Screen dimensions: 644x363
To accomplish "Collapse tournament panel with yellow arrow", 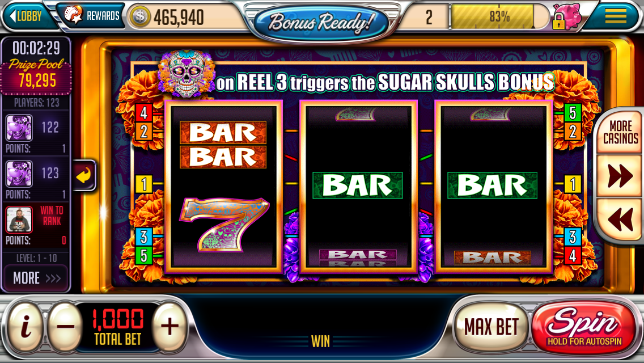I will pyautogui.click(x=84, y=176).
